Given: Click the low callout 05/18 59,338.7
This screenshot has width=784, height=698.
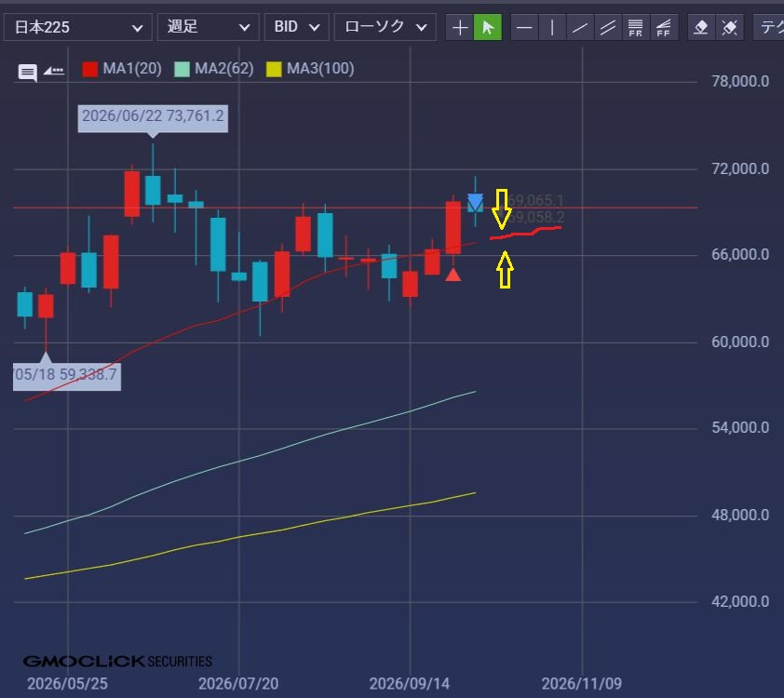Looking at the screenshot, I should click(x=66, y=375).
